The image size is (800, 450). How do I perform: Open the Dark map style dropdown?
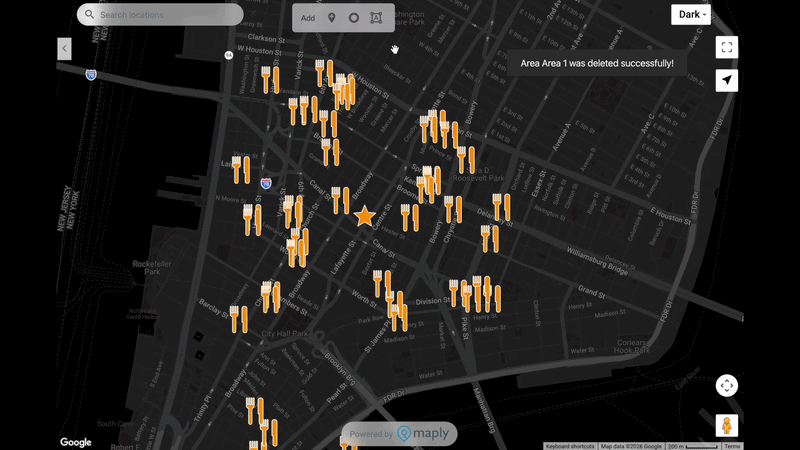(691, 15)
